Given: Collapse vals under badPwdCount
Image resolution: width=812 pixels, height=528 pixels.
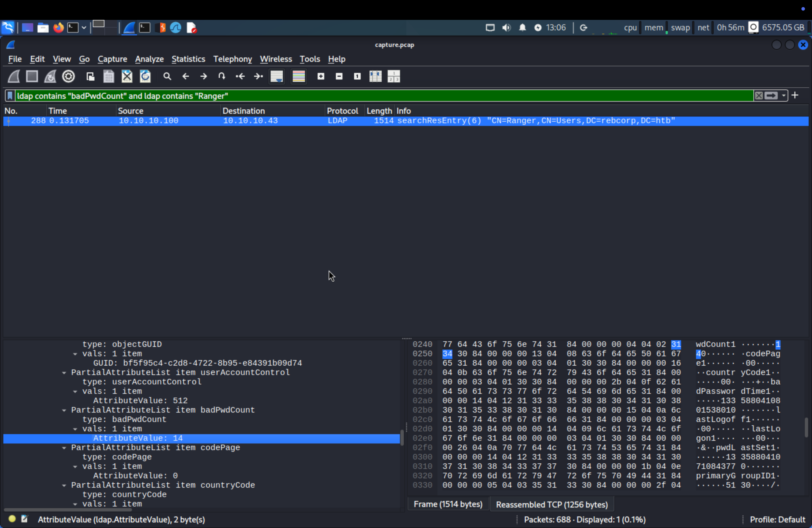Looking at the screenshot, I should click(75, 429).
